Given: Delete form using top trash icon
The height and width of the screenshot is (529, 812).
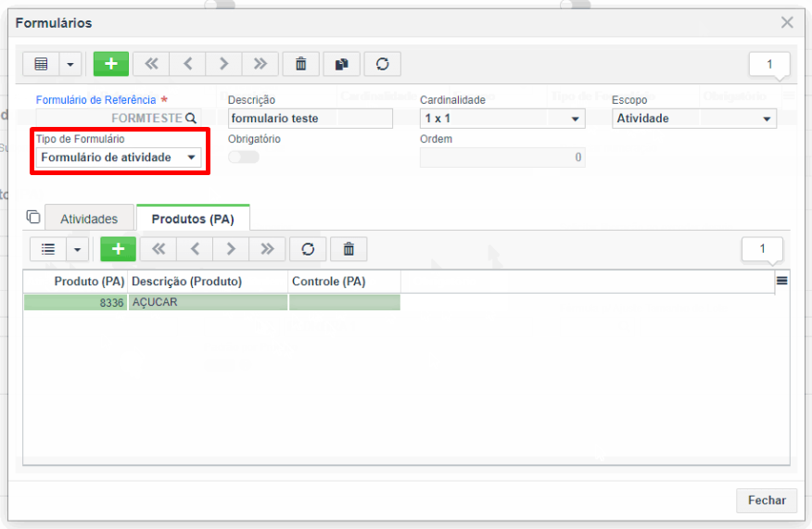Looking at the screenshot, I should click(300, 64).
